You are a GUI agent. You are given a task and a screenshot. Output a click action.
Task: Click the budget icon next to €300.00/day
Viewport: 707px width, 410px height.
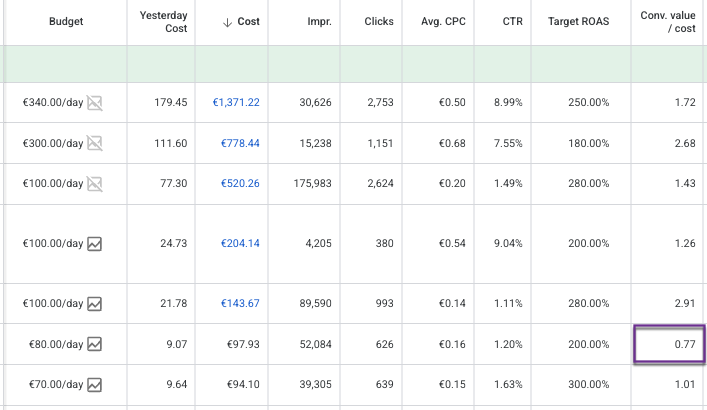[95, 143]
